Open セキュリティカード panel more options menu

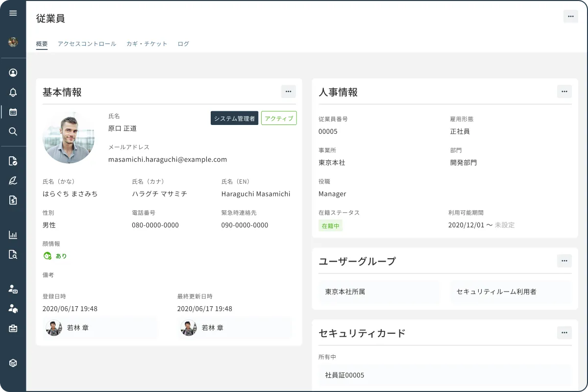pos(564,333)
